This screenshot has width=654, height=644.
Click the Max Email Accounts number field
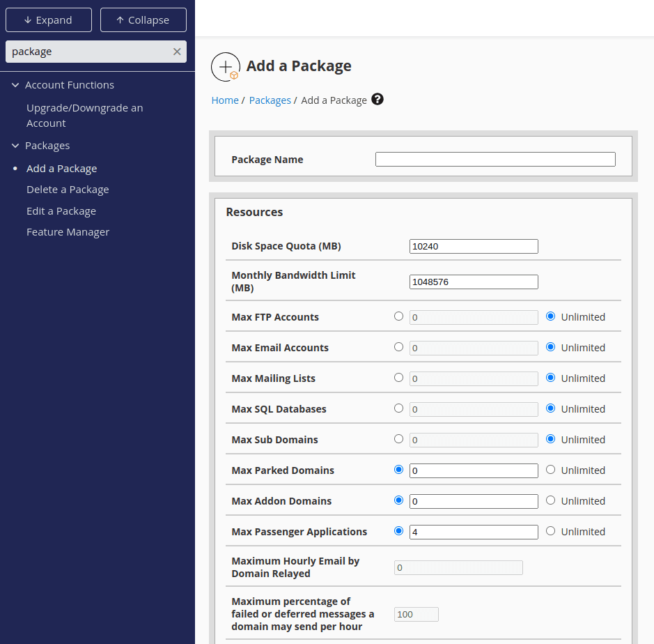[x=474, y=348]
